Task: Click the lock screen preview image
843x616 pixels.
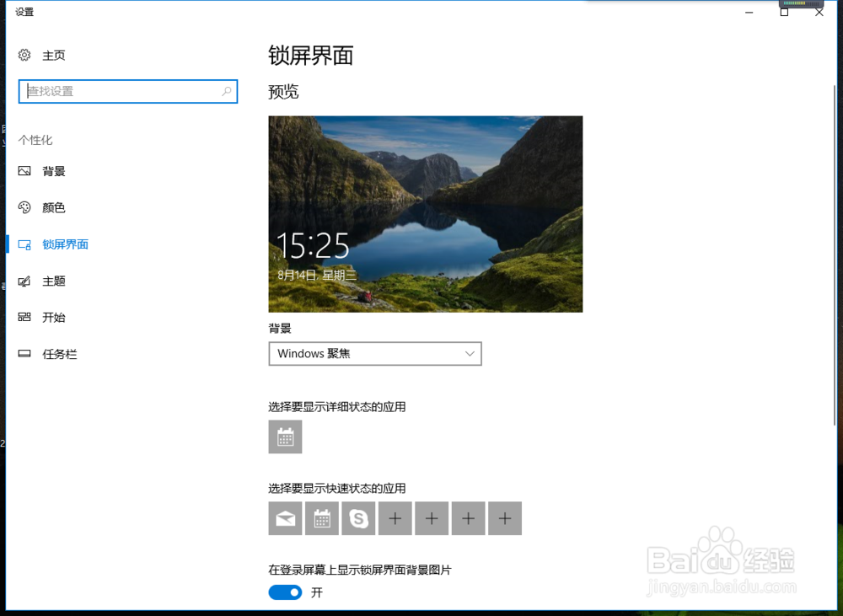Action: coord(425,212)
